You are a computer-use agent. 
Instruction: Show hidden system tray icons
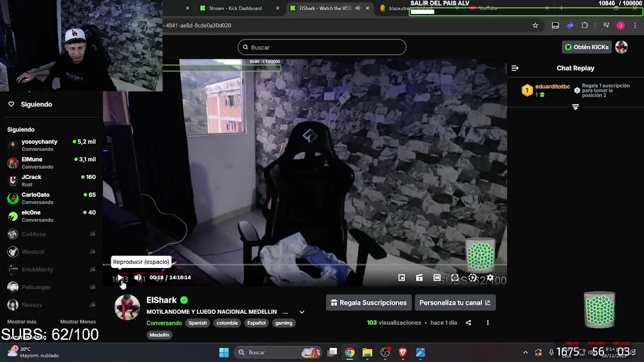click(525, 352)
